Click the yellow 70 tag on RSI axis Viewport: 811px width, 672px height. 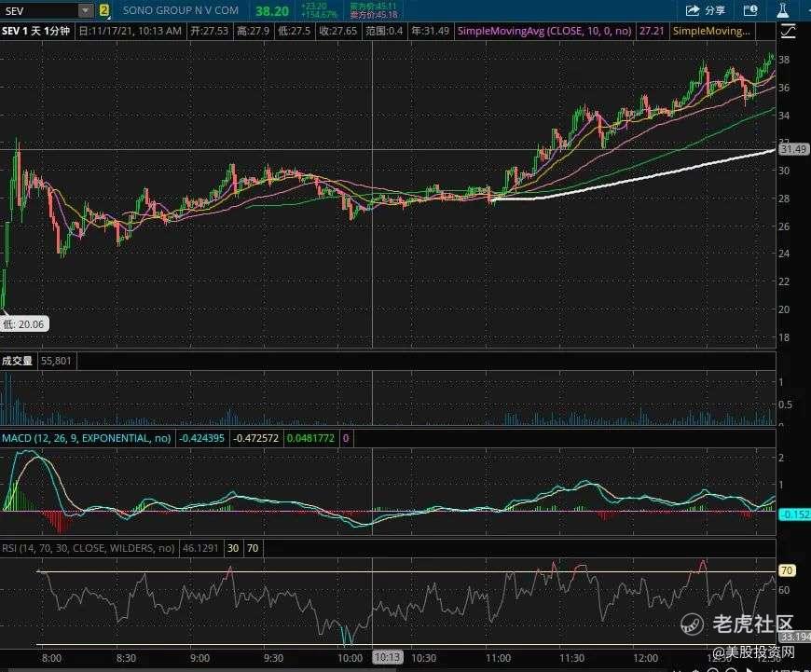pos(787,570)
